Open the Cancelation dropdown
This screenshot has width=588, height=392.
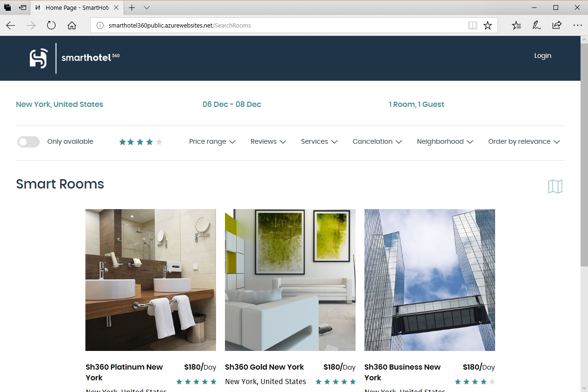[x=377, y=141]
